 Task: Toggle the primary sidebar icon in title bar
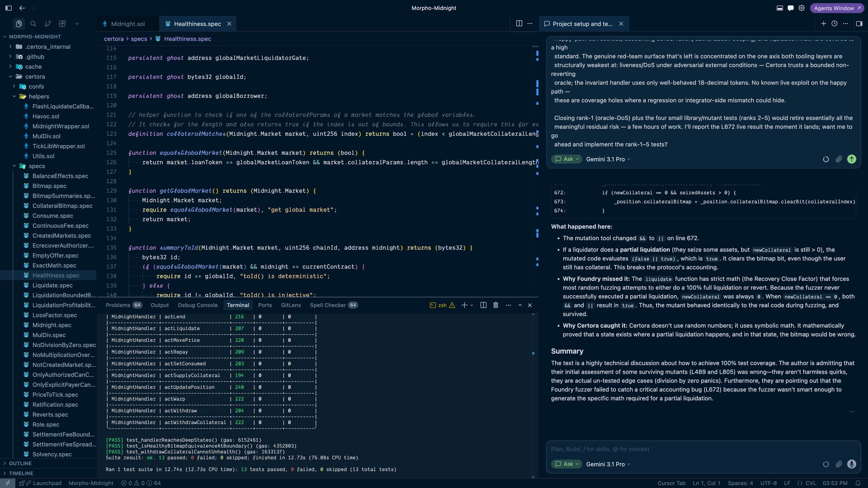pos(9,8)
